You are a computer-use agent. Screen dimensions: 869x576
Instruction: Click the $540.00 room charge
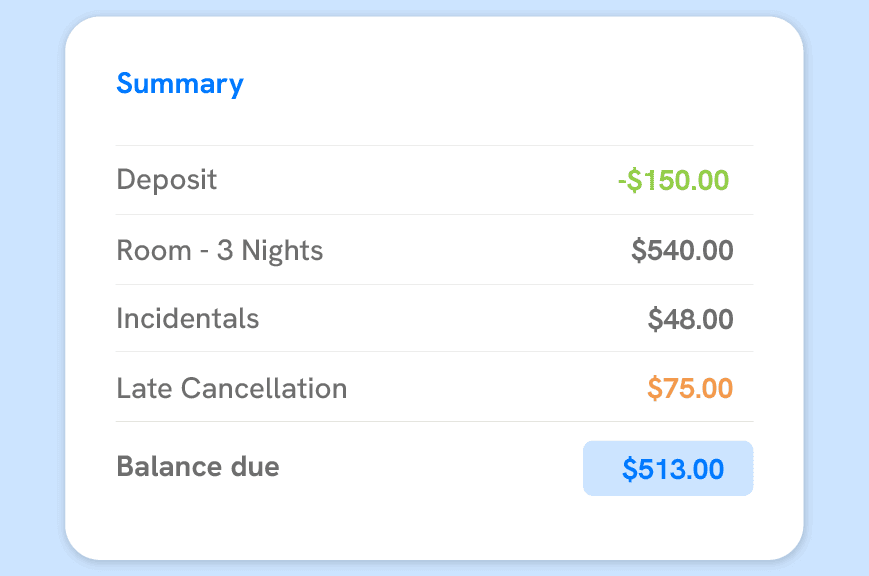(683, 250)
